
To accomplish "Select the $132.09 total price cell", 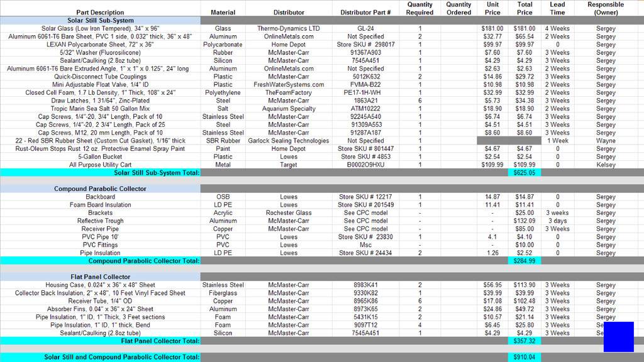I will pyautogui.click(x=525, y=221).
